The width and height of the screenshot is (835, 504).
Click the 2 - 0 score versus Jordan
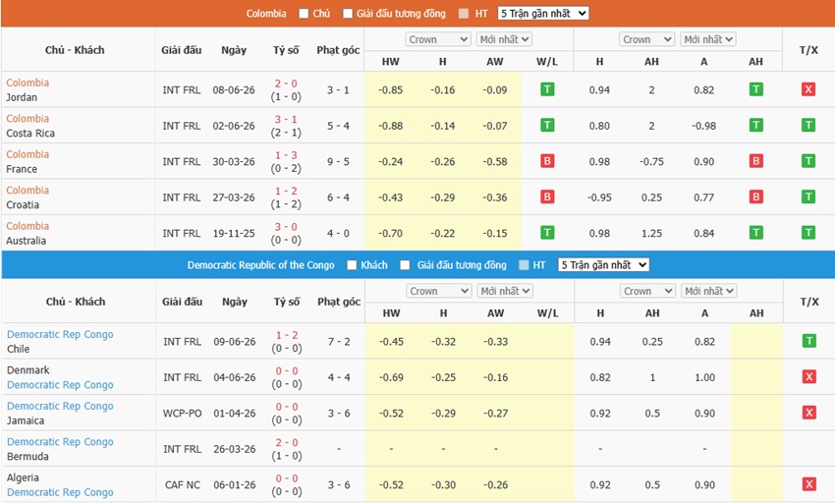286,84
